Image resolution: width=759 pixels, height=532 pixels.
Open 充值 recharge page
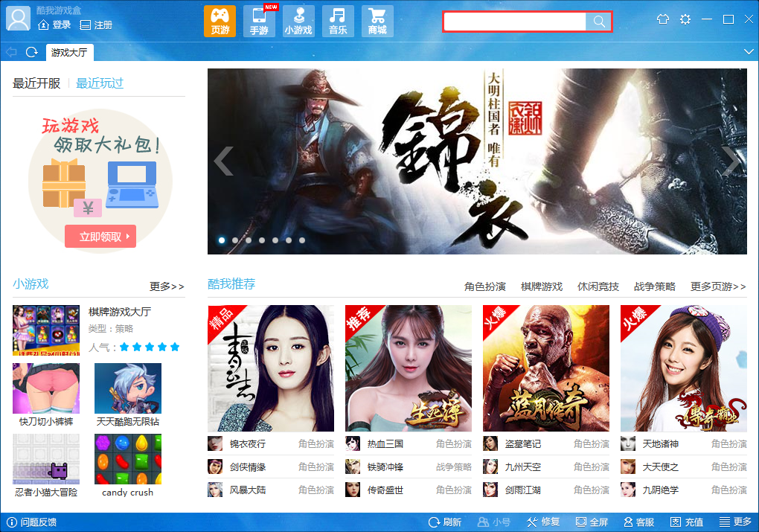(x=686, y=522)
